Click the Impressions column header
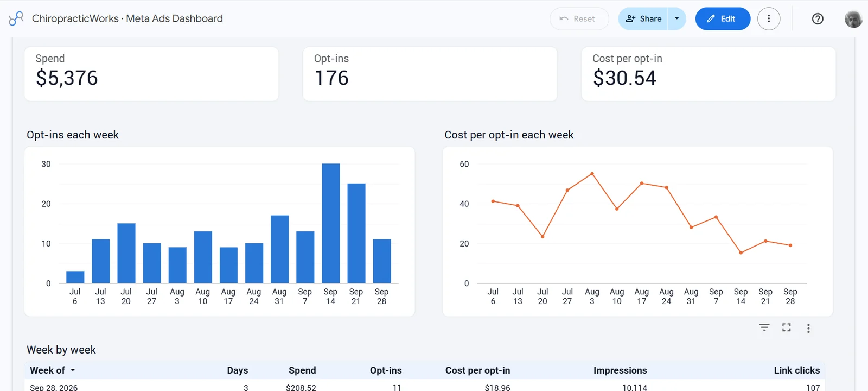Image resolution: width=868 pixels, height=391 pixels. (620, 370)
